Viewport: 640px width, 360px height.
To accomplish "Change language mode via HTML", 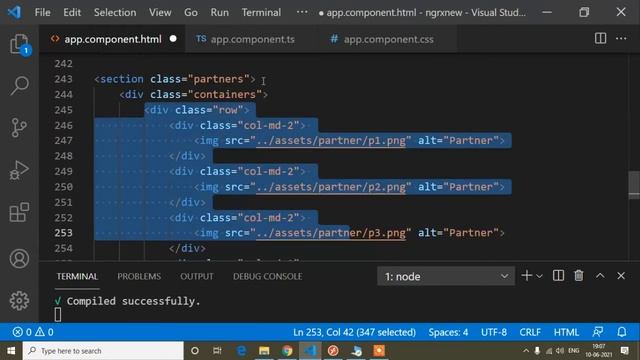I will click(566, 332).
